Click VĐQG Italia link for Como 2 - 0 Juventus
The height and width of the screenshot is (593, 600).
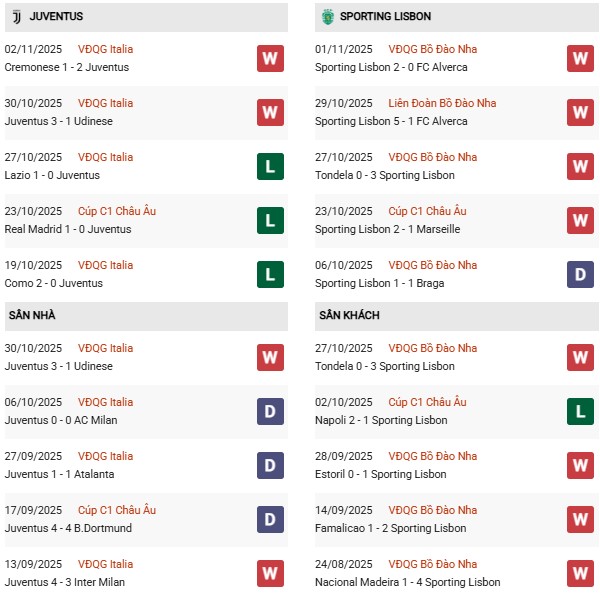(x=106, y=265)
